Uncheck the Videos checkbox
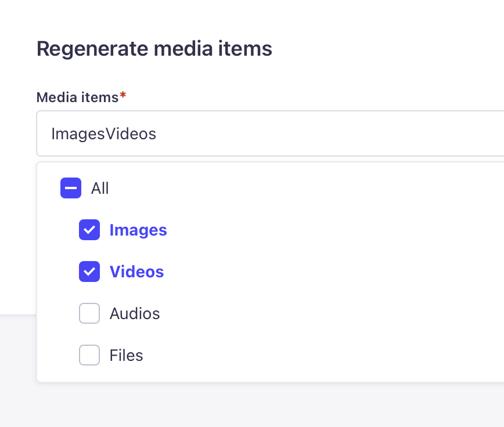Screen dimensions: 504x427 (89, 272)
